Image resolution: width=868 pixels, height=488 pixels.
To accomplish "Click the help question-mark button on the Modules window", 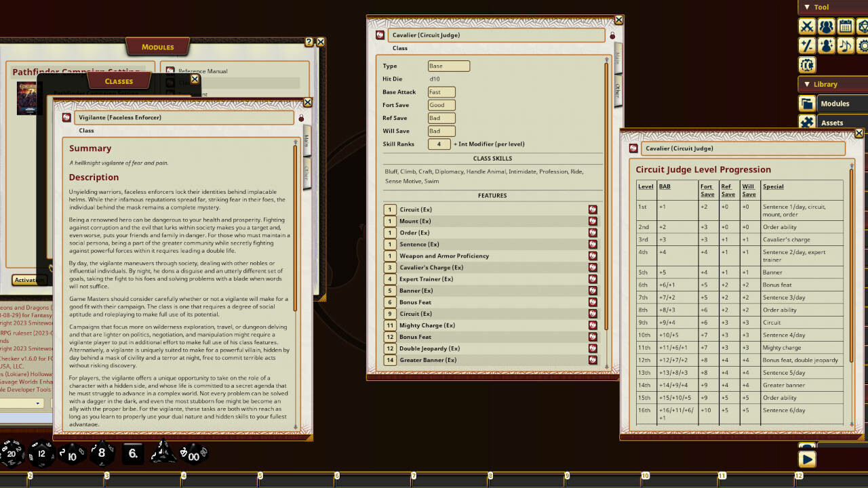I will click(x=309, y=42).
